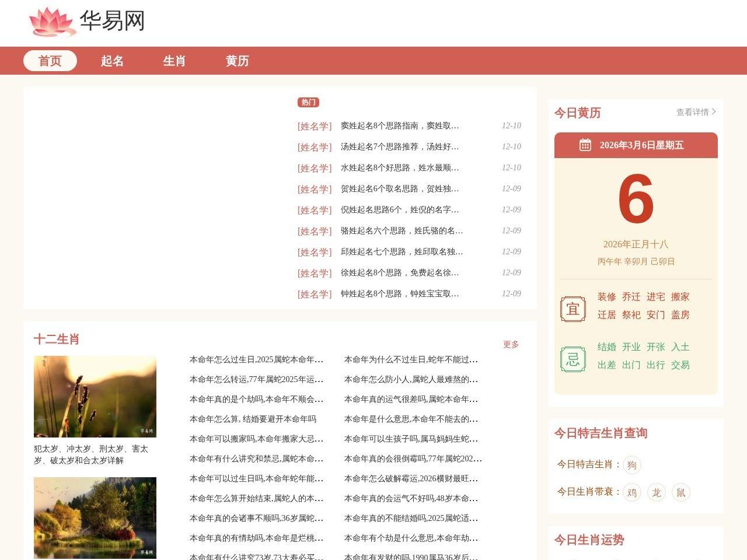
Task: Toggle the 首页 highlighted tab
Action: tap(50, 61)
